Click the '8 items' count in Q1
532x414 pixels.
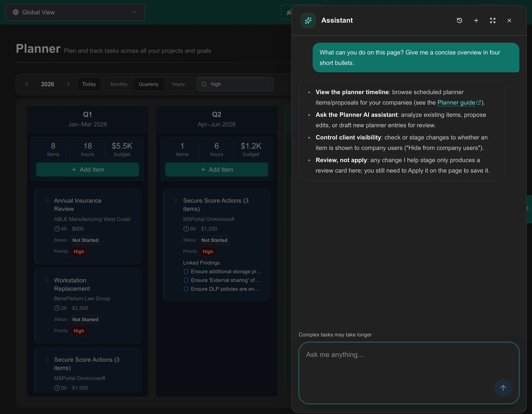point(53,150)
